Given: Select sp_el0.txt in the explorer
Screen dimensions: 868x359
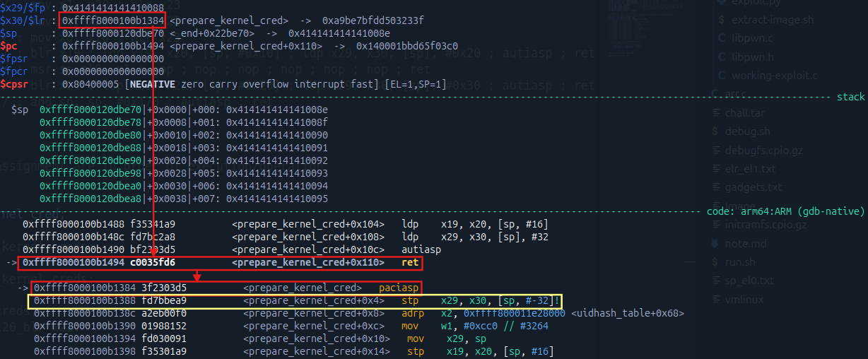Looking at the screenshot, I should pyautogui.click(x=750, y=281).
